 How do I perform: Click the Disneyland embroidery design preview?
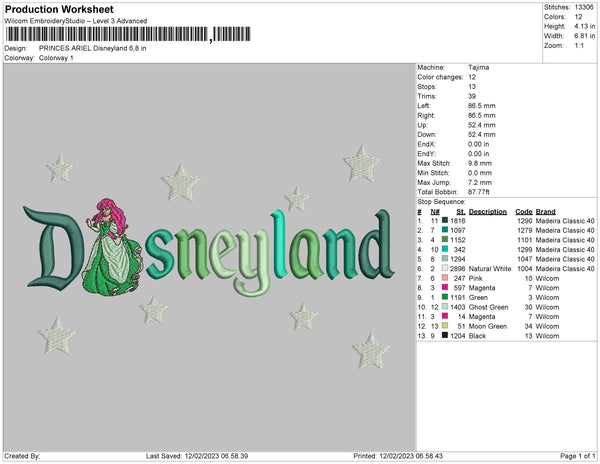209,257
